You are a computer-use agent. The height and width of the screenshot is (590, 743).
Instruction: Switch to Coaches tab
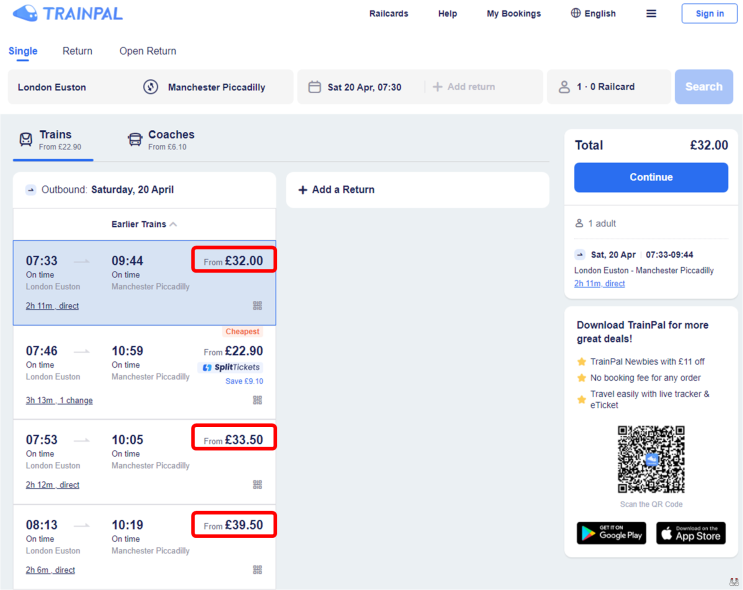[161, 140]
